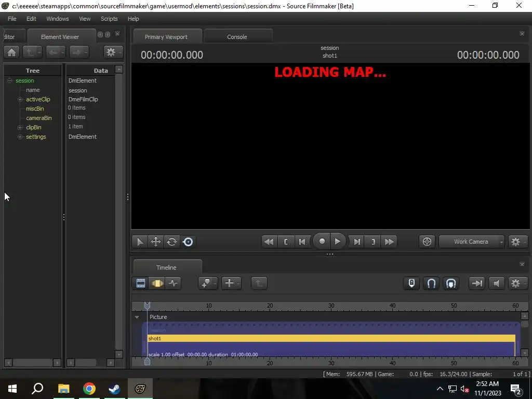Screen dimensions: 532x399
Task: Step to next frame
Action: click(357, 242)
